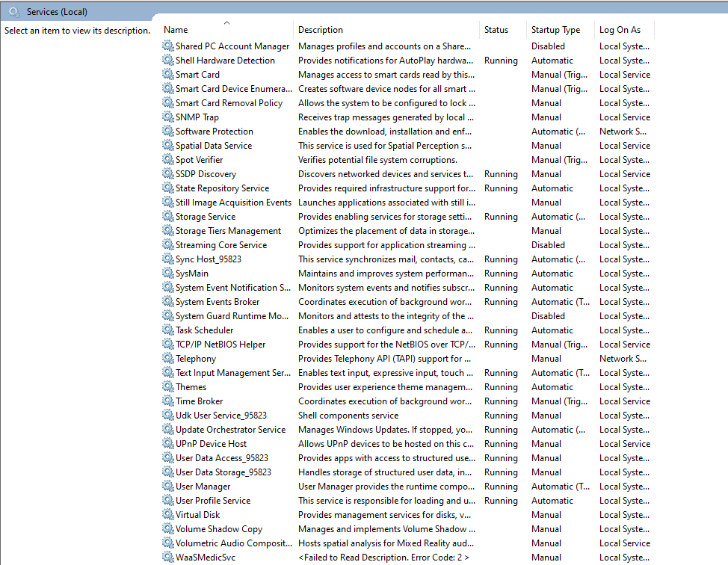
Task: Toggle sort order arrow above Name column
Action: pos(226,22)
